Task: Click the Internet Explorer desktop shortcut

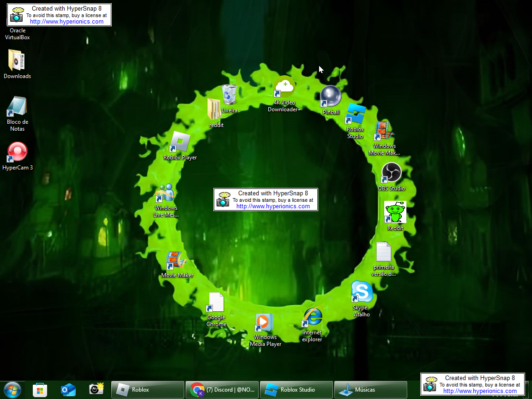Action: point(312,318)
